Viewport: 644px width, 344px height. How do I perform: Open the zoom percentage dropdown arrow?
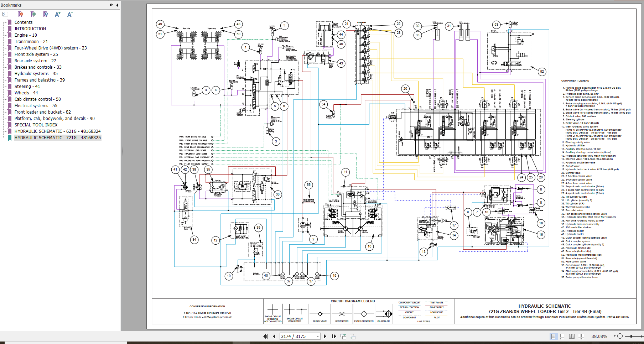[614, 336]
